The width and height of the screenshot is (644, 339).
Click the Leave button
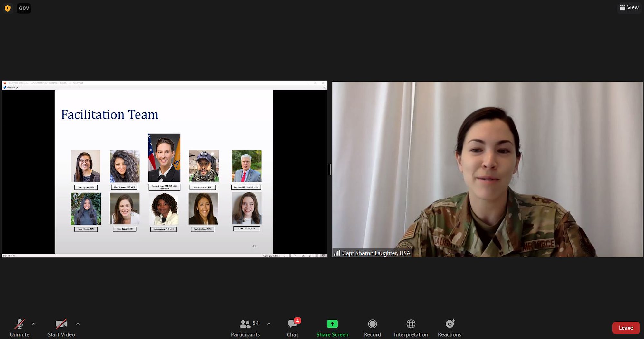click(626, 327)
